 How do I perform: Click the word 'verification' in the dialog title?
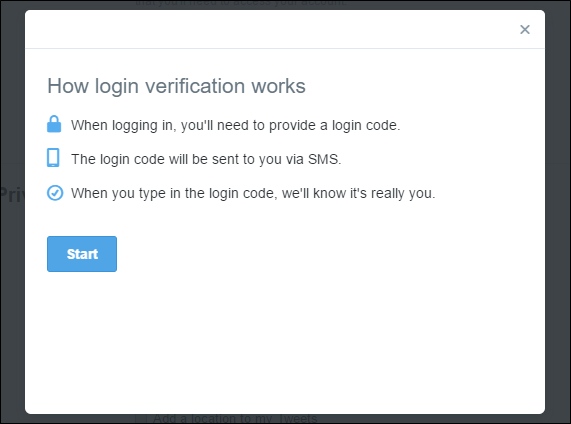(x=195, y=86)
